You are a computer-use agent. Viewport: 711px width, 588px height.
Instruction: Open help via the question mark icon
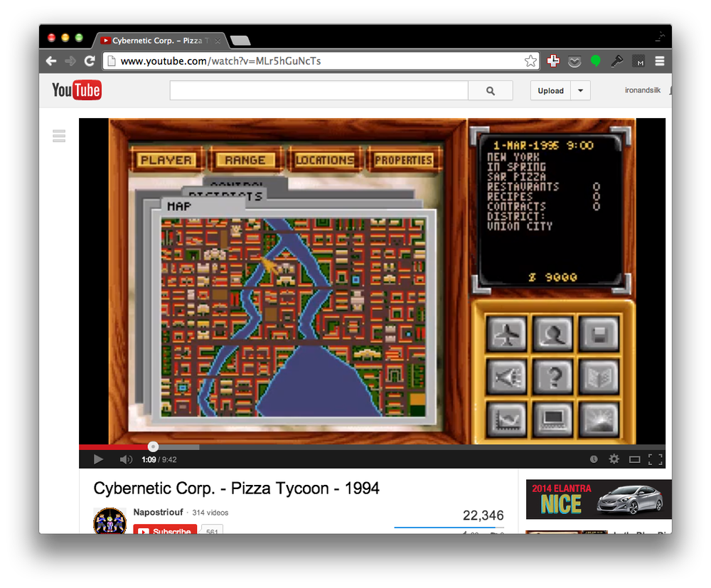(553, 377)
